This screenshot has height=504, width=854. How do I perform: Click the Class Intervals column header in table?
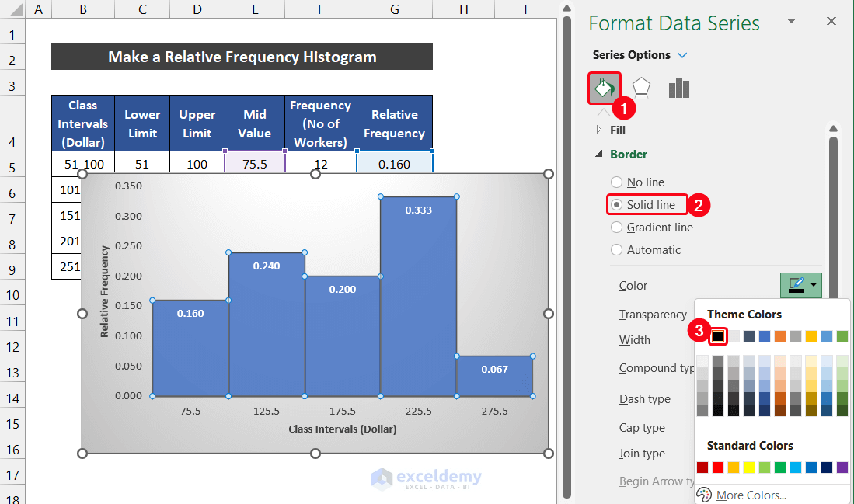point(82,123)
